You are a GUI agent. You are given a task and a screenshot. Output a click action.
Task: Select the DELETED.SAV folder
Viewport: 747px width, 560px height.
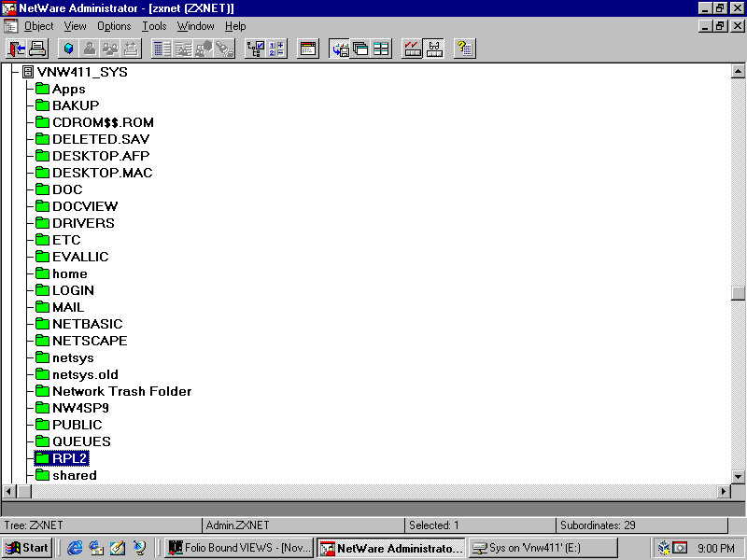[x=92, y=139]
